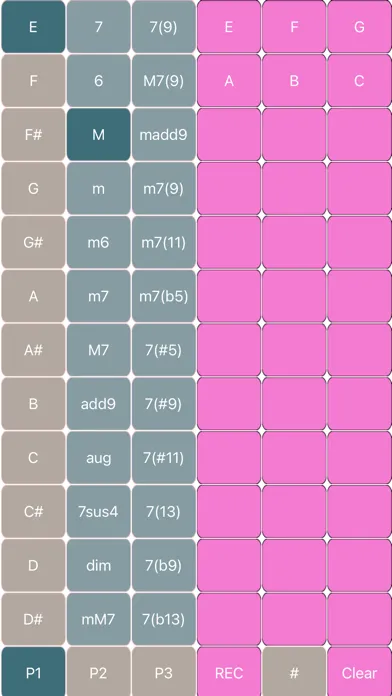Select the plain lowercase m minor chord
The width and height of the screenshot is (392, 696).
[x=99, y=189]
